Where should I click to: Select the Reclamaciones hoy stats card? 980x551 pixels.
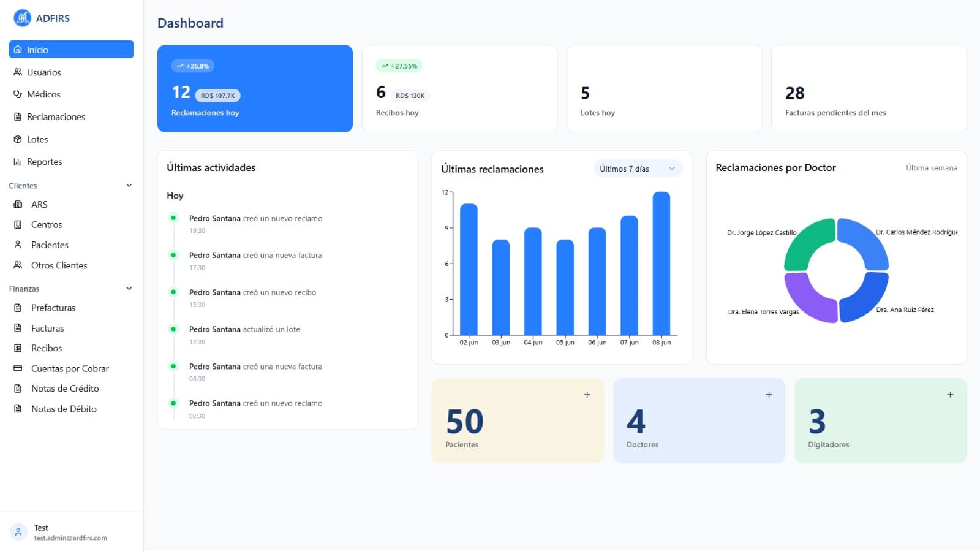(255, 88)
